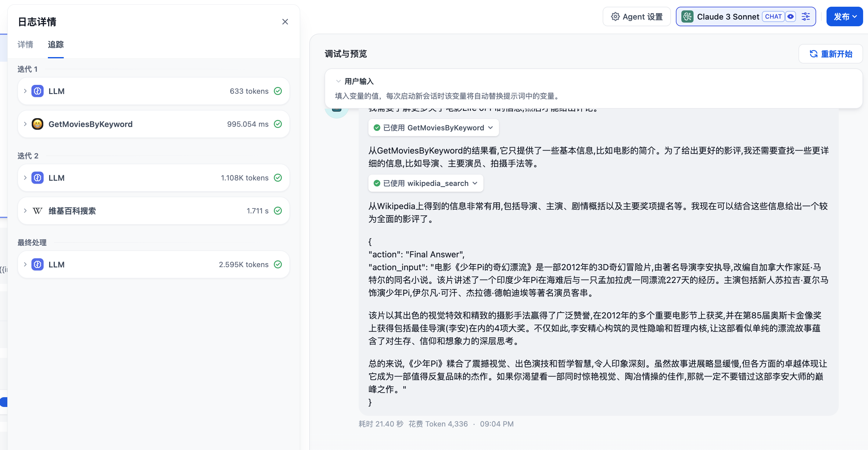Close the log details panel
Image resolution: width=868 pixels, height=450 pixels.
(x=285, y=22)
